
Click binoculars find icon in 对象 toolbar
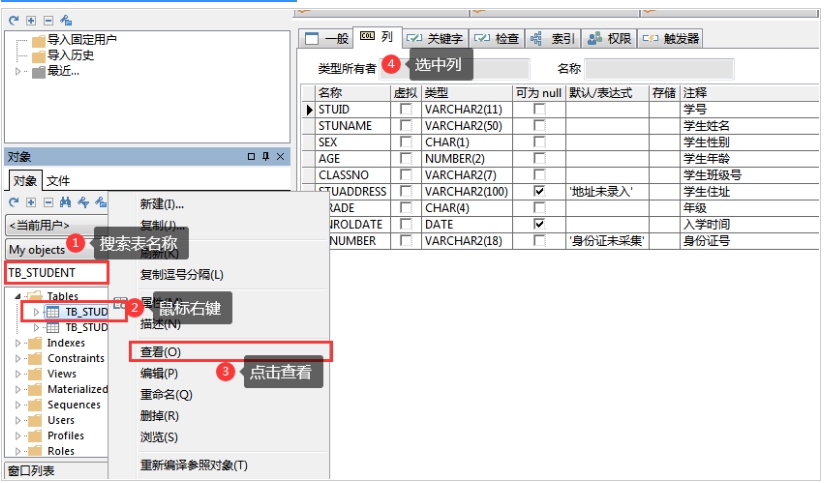click(65, 202)
